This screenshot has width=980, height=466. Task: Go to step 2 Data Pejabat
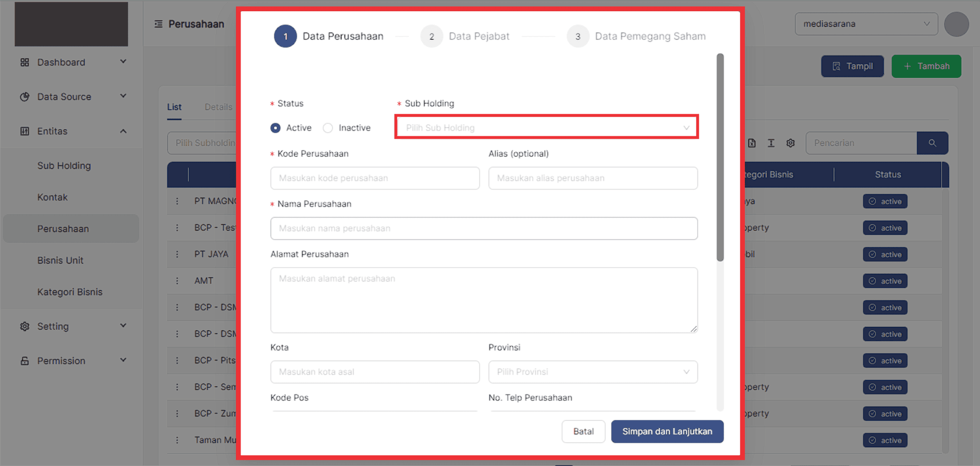coord(432,36)
